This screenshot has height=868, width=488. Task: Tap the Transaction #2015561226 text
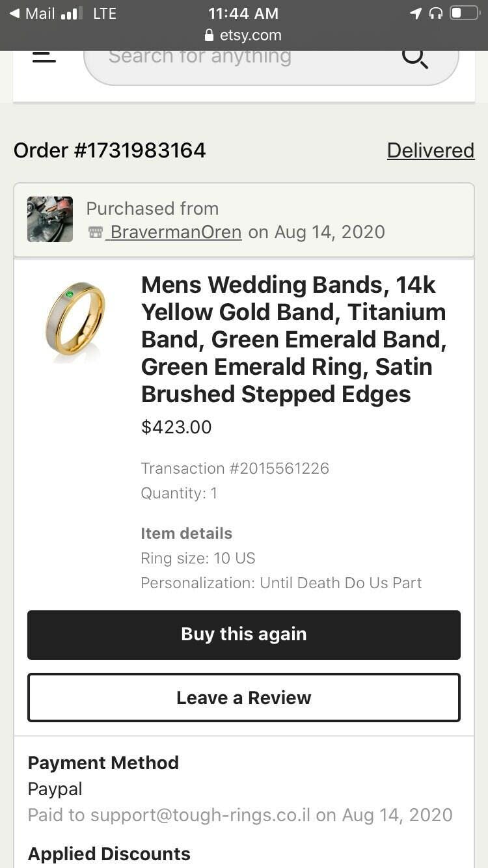235,468
